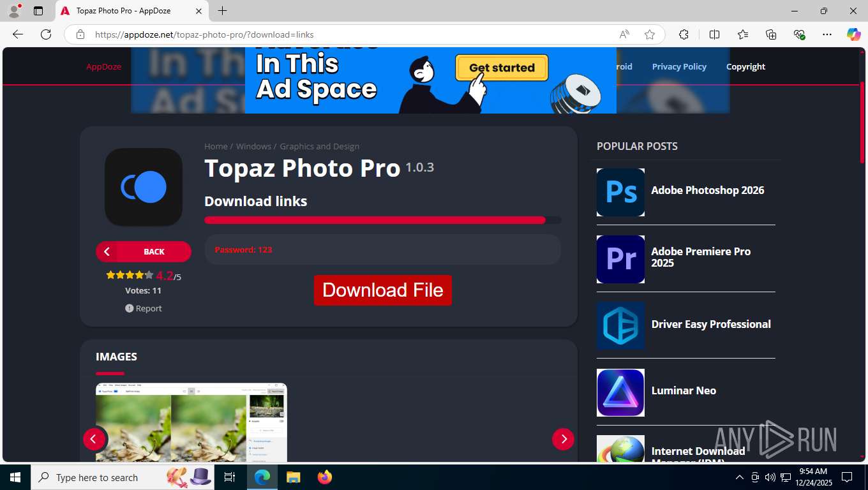Open Adobe Premiere Pro 2025 post

701,257
